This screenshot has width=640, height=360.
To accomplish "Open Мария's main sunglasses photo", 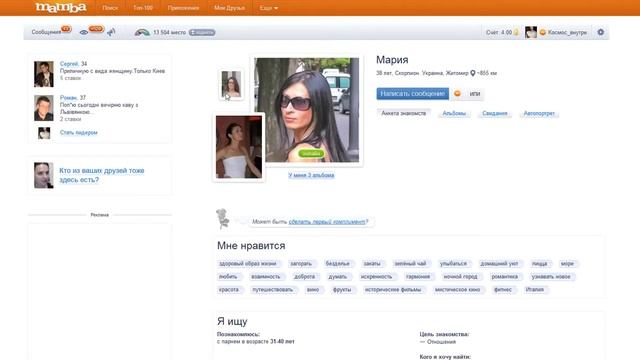I will (307, 110).
